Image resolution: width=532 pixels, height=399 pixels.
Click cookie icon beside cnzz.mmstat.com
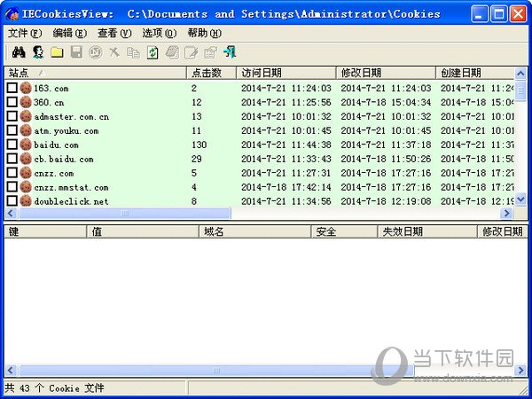click(x=26, y=187)
